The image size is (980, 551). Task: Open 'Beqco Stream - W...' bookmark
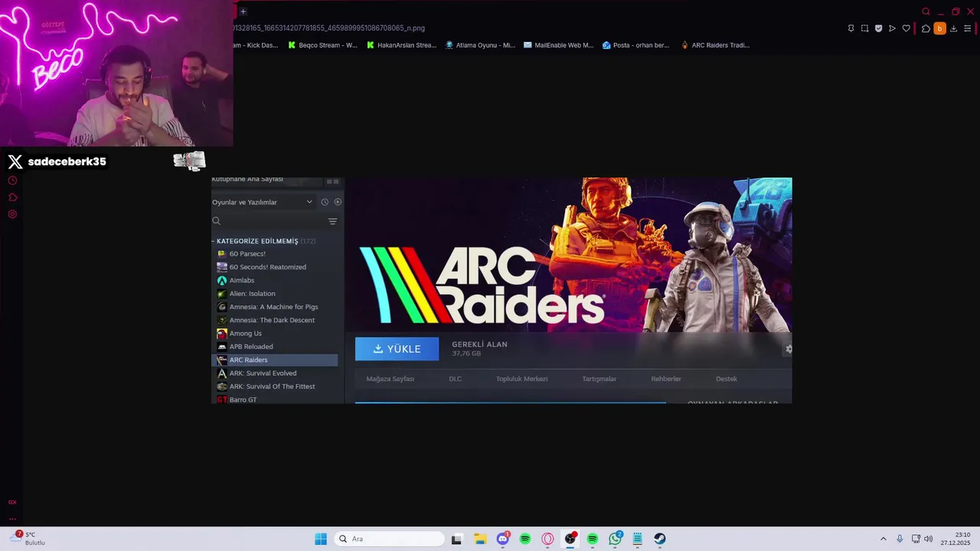pos(322,45)
